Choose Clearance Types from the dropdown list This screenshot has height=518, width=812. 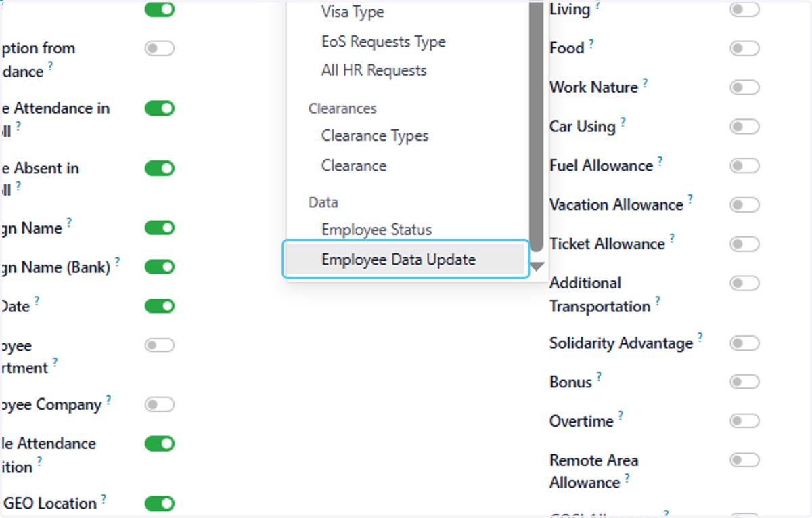(375, 136)
